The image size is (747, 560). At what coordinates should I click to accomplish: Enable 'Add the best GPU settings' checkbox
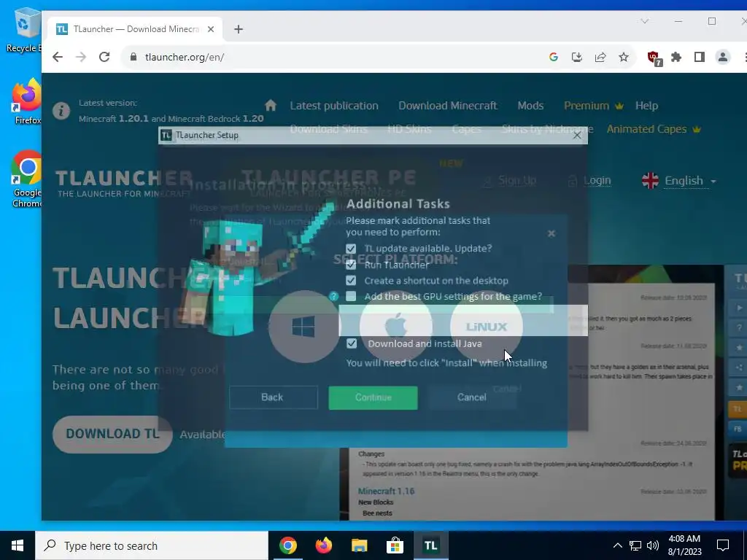pos(351,296)
